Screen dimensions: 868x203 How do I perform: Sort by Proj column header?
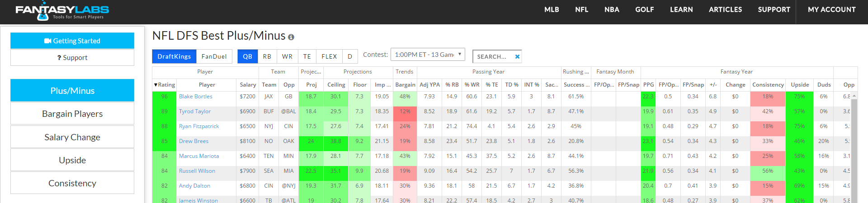tap(311, 85)
